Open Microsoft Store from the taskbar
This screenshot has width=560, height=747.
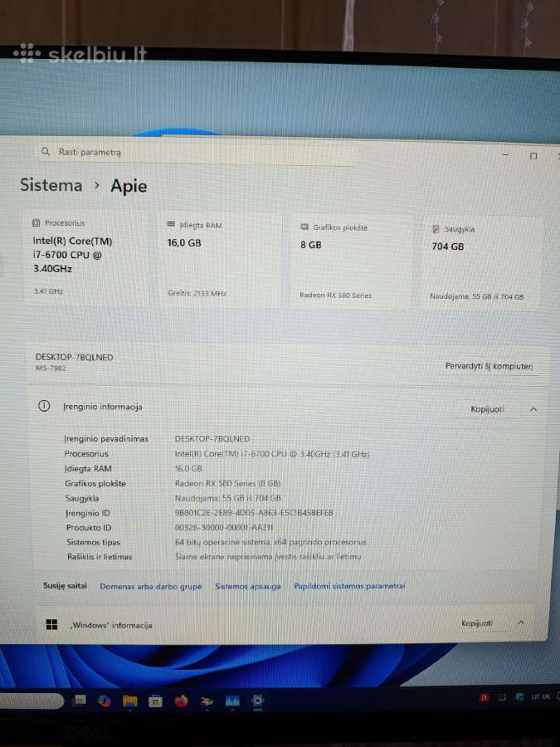(155, 701)
